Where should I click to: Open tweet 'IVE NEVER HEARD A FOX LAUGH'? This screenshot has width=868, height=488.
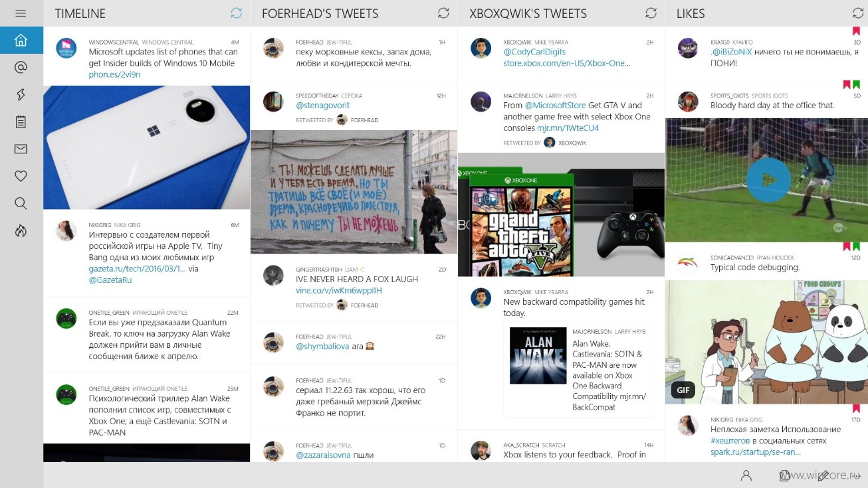[x=357, y=280]
